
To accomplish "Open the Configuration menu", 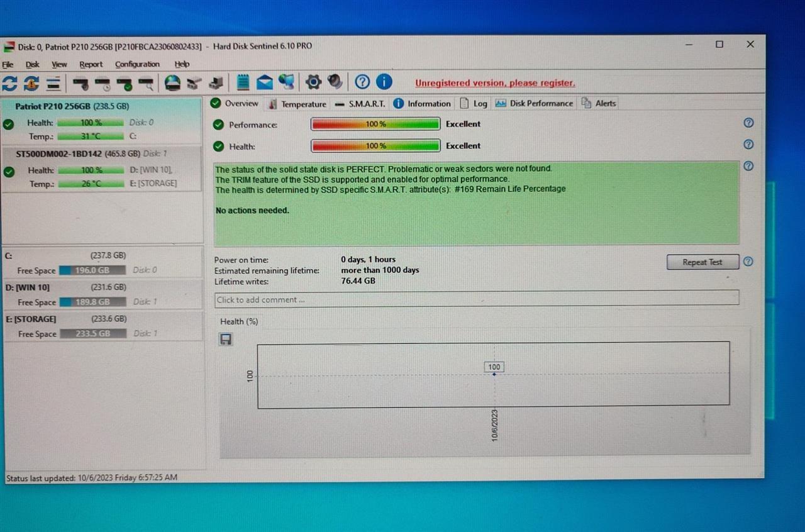I will (137, 64).
